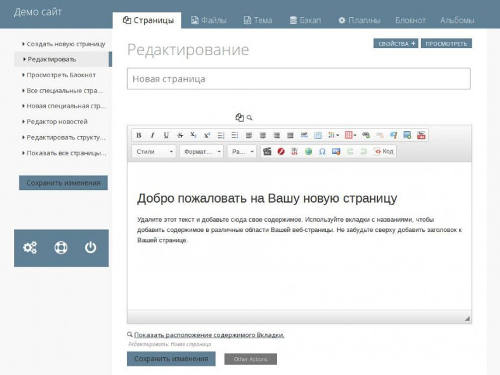Justify the text
The height and width of the screenshot is (375, 500).
tap(290, 135)
